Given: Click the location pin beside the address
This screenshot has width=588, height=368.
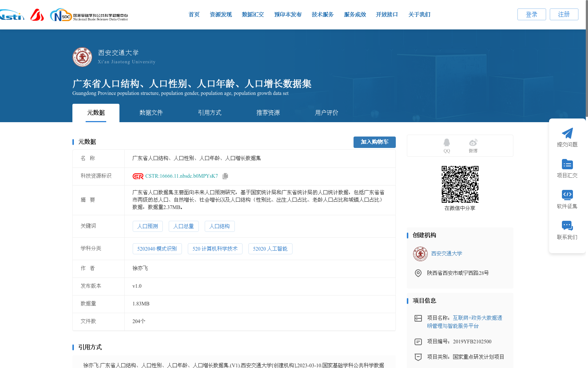Looking at the screenshot, I should coord(418,273).
